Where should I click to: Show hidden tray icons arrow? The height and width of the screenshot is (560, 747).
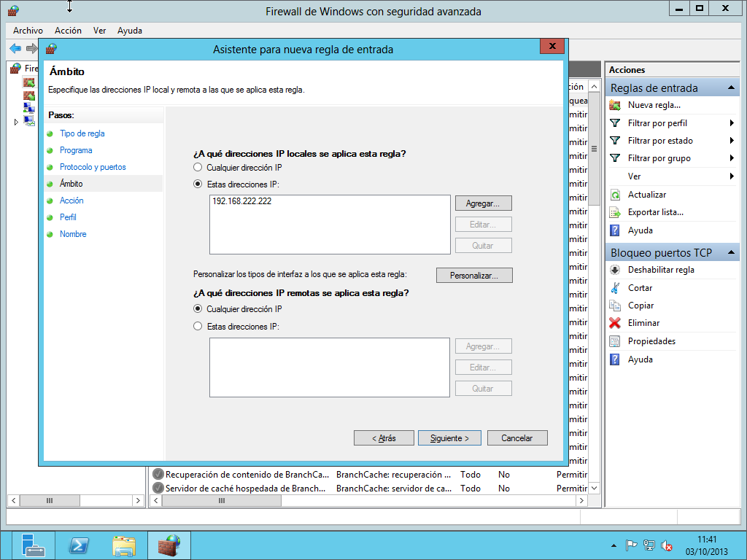pos(614,545)
